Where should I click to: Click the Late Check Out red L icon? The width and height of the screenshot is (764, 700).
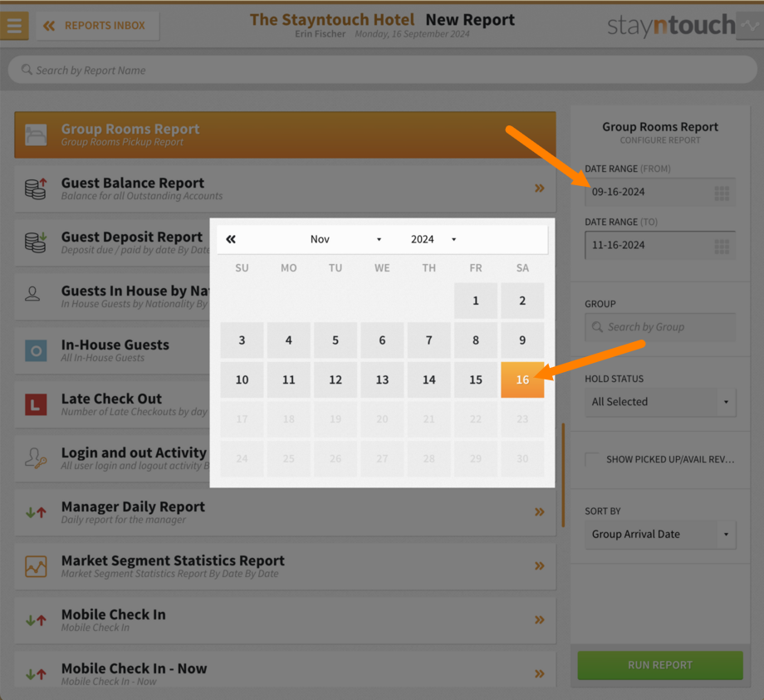[x=36, y=404]
